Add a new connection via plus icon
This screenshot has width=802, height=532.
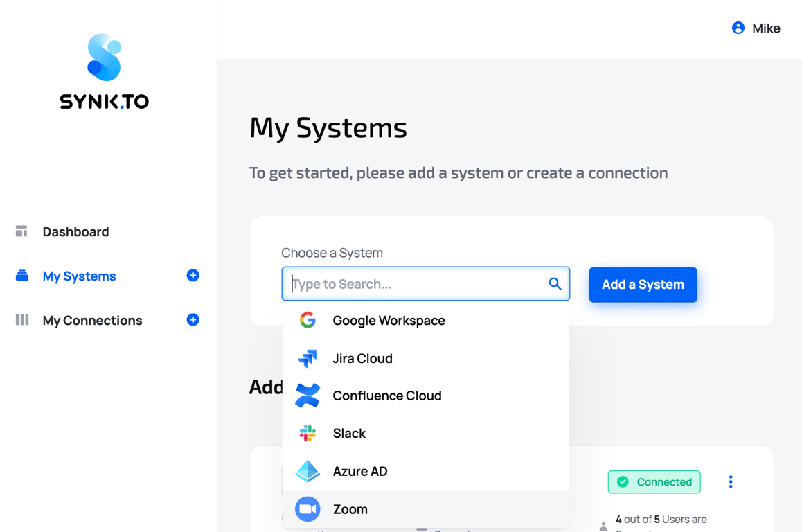pos(193,320)
